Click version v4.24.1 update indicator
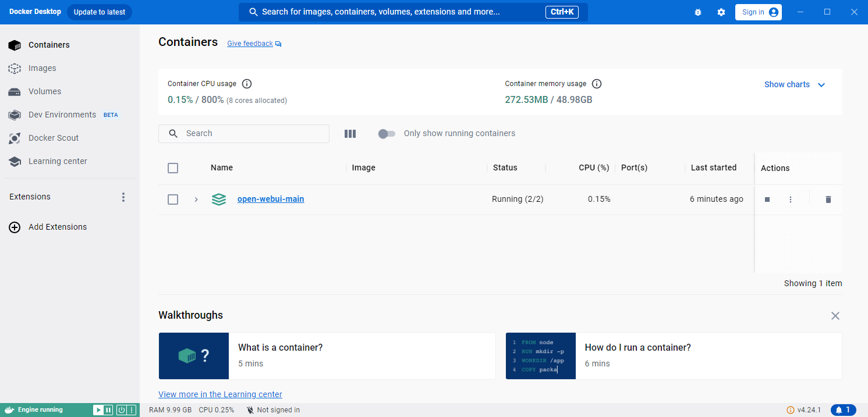This screenshot has height=417, width=868. point(803,410)
